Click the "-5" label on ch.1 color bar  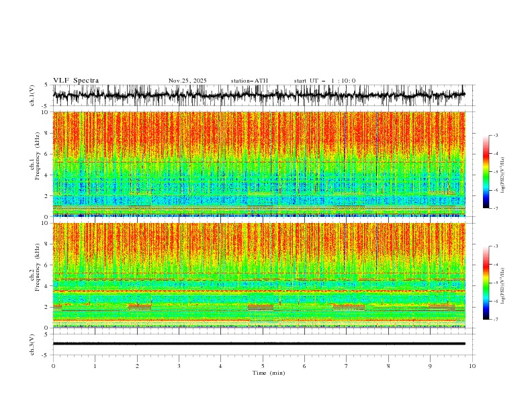click(x=496, y=172)
